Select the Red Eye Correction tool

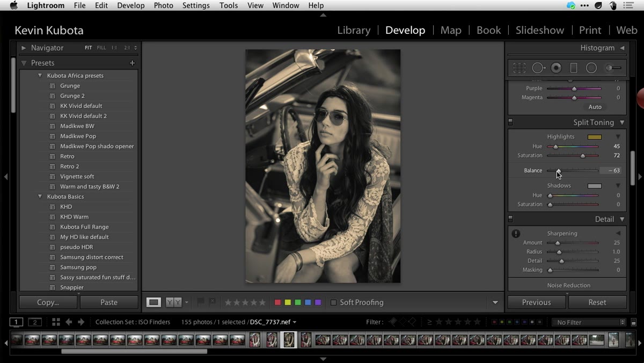(557, 68)
